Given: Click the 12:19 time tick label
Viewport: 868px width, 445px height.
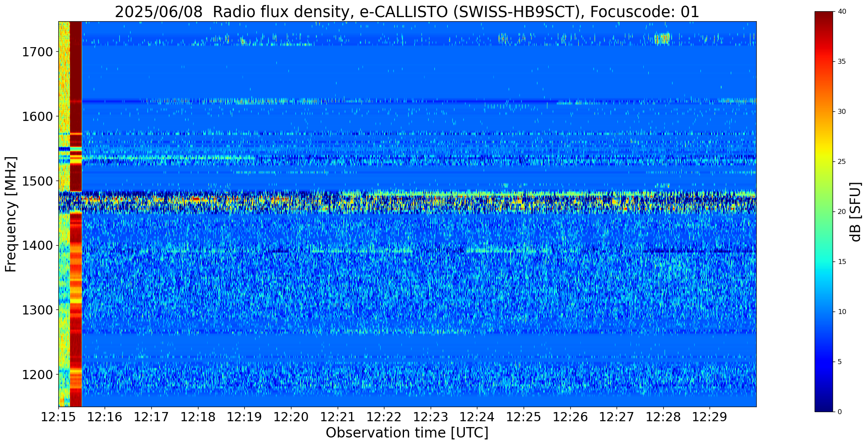Looking at the screenshot, I should 245,417.
